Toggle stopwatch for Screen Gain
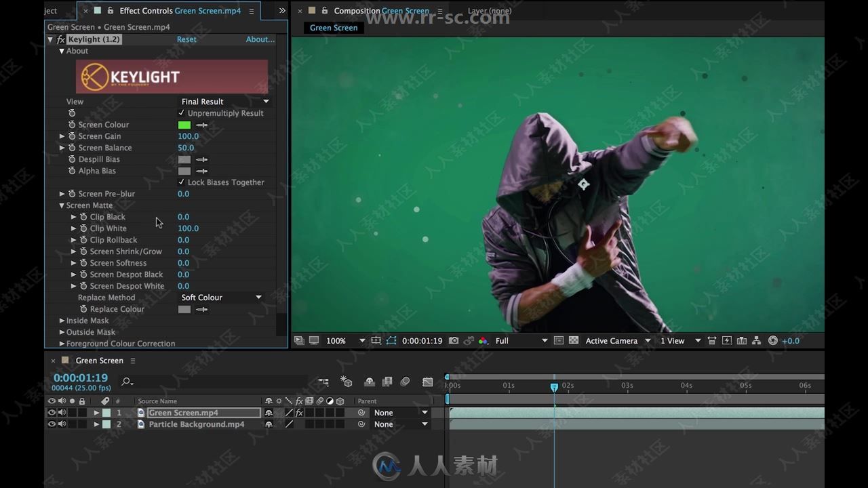 (72, 136)
